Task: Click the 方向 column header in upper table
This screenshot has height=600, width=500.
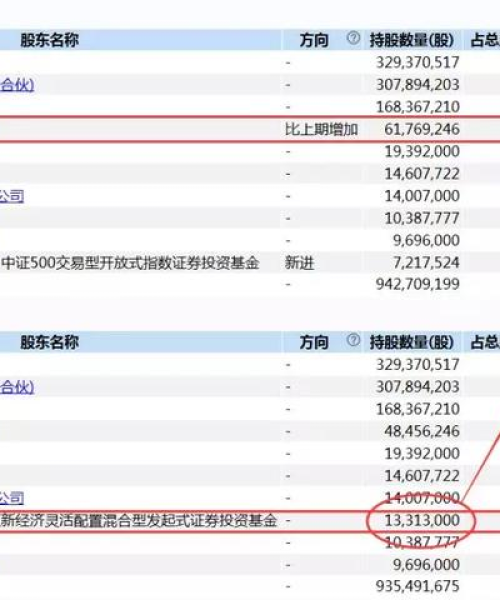Action: coord(314,40)
